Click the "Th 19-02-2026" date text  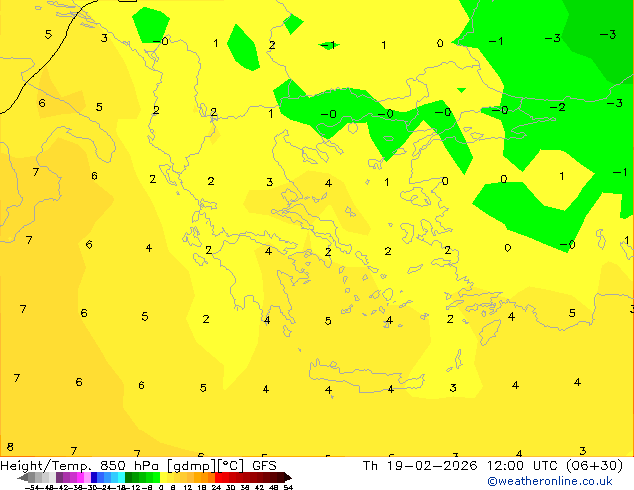coord(420,466)
